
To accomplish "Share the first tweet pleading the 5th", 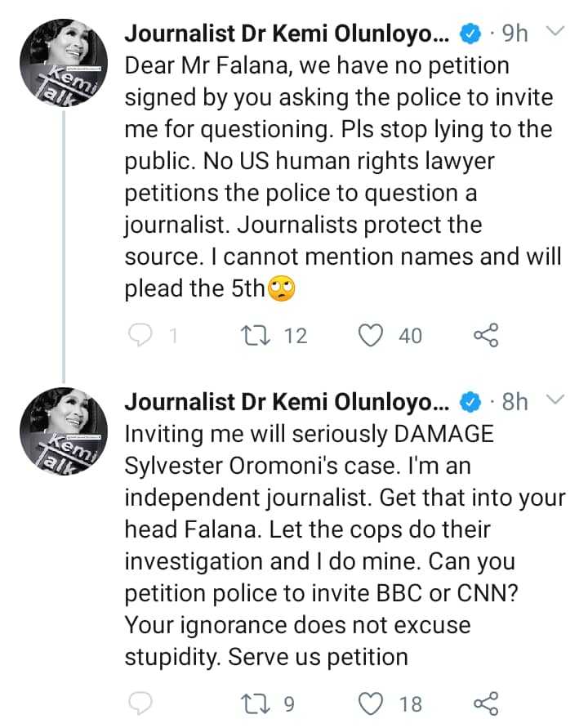I will 486,335.
